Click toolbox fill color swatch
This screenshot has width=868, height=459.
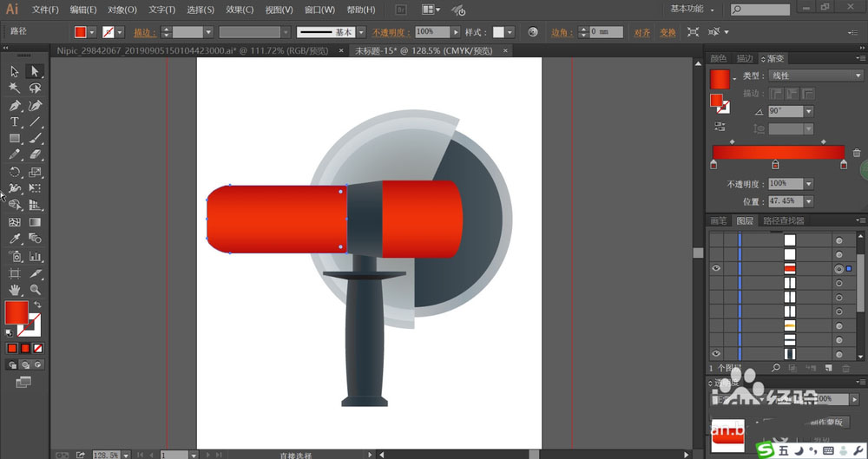tap(16, 313)
